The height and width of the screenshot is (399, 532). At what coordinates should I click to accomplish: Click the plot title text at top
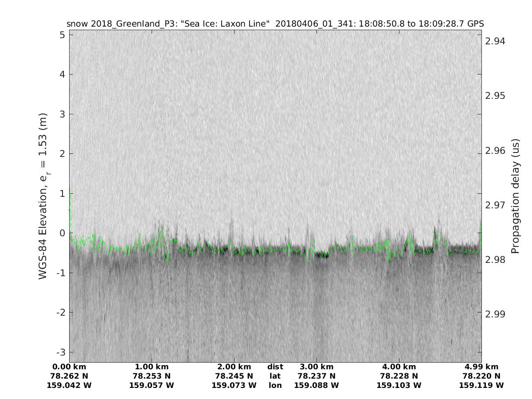[275, 23]
